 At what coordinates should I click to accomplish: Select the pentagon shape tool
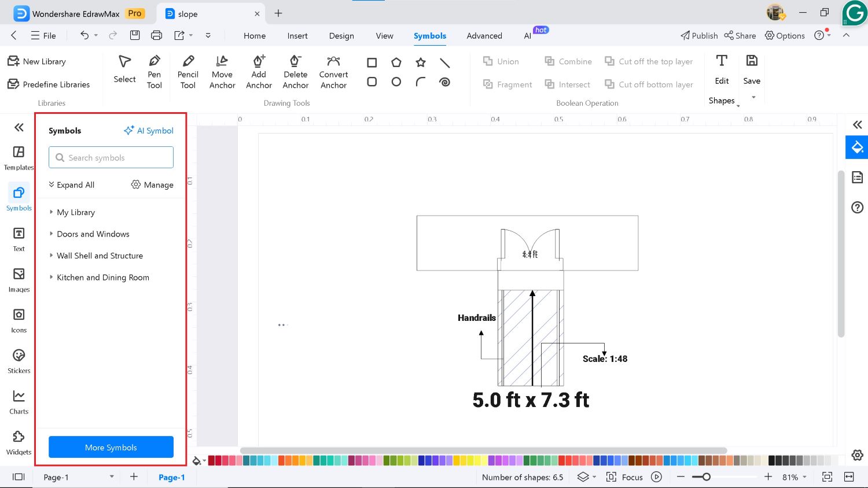(x=396, y=62)
